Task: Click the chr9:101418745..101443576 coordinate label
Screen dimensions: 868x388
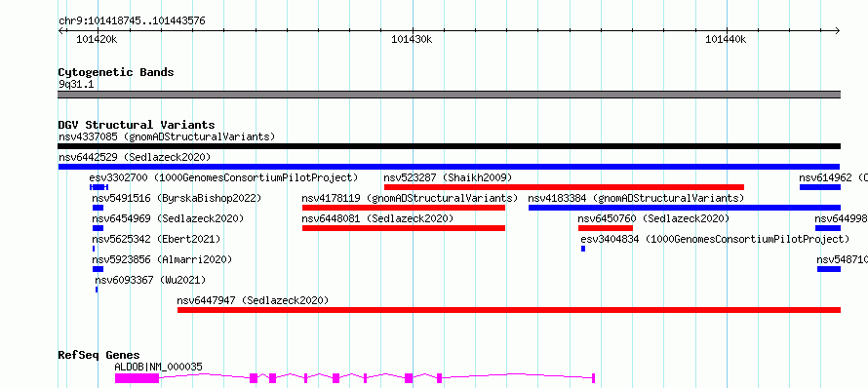Action: pos(132,21)
